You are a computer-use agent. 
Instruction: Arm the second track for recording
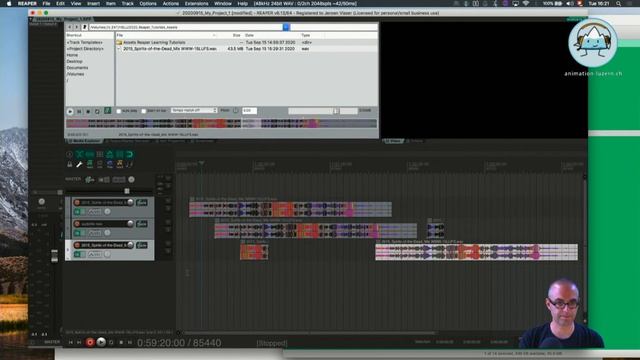point(77,224)
